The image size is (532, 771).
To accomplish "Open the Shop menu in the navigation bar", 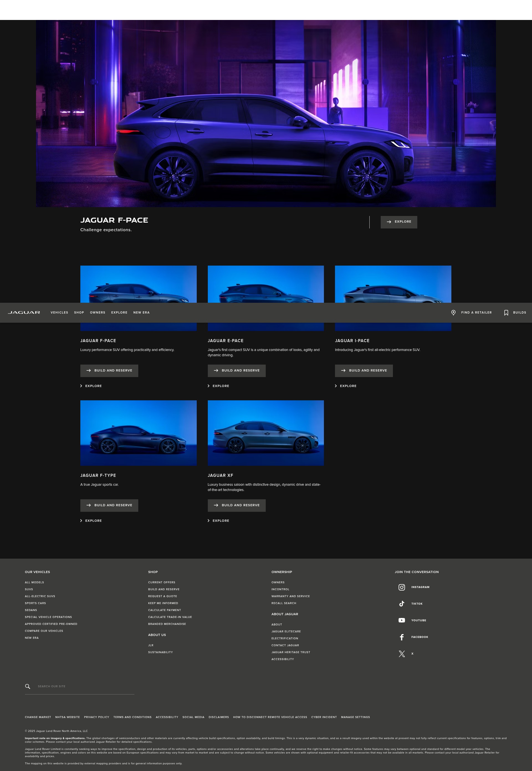I will pyautogui.click(x=79, y=312).
